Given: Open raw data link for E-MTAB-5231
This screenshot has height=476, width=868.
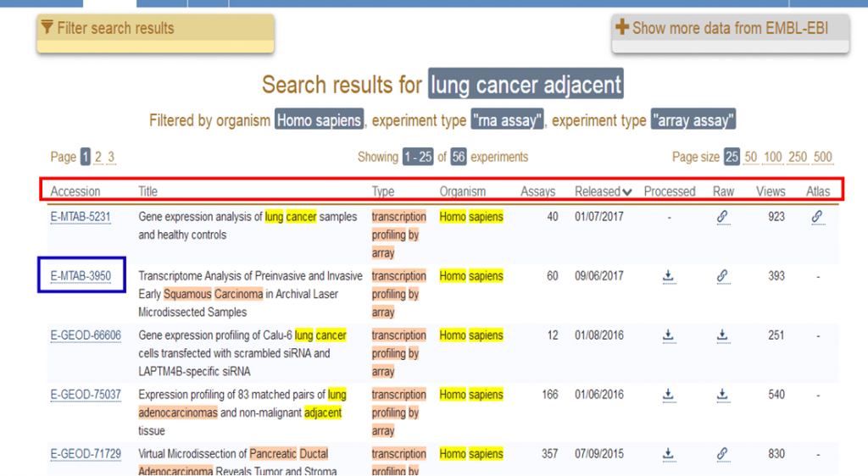Looking at the screenshot, I should point(722,217).
